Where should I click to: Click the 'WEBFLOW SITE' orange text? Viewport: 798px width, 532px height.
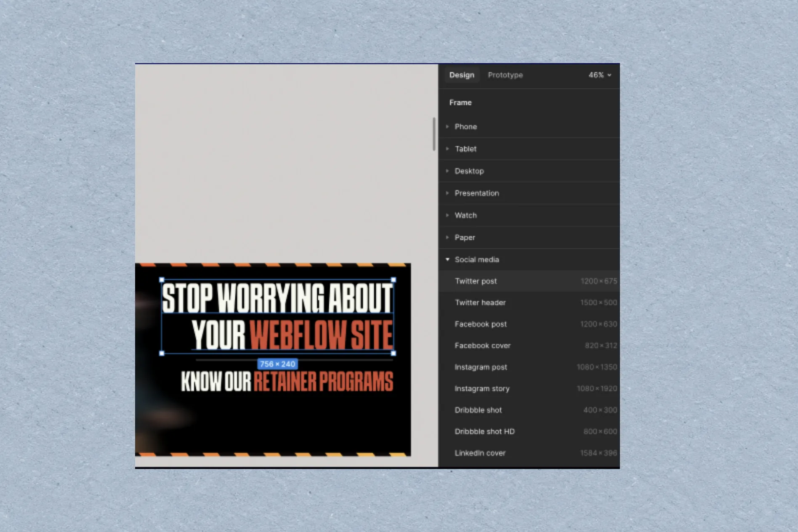tap(321, 335)
